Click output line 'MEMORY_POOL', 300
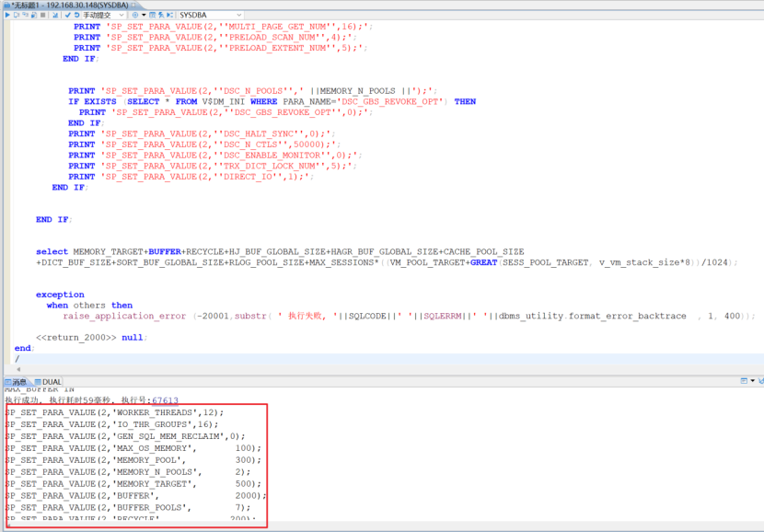This screenshot has width=764, height=532. pyautogui.click(x=133, y=460)
